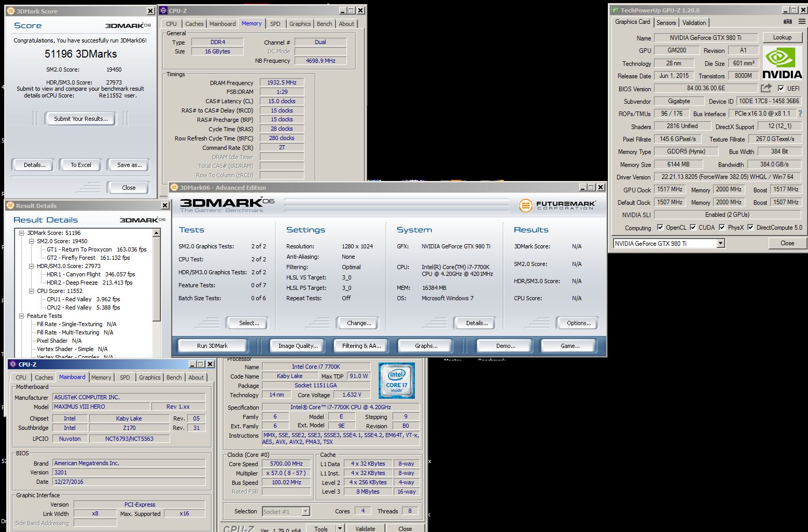The width and height of the screenshot is (808, 532).
Task: Collapse the 3DMark Score tree node
Action: [22, 233]
